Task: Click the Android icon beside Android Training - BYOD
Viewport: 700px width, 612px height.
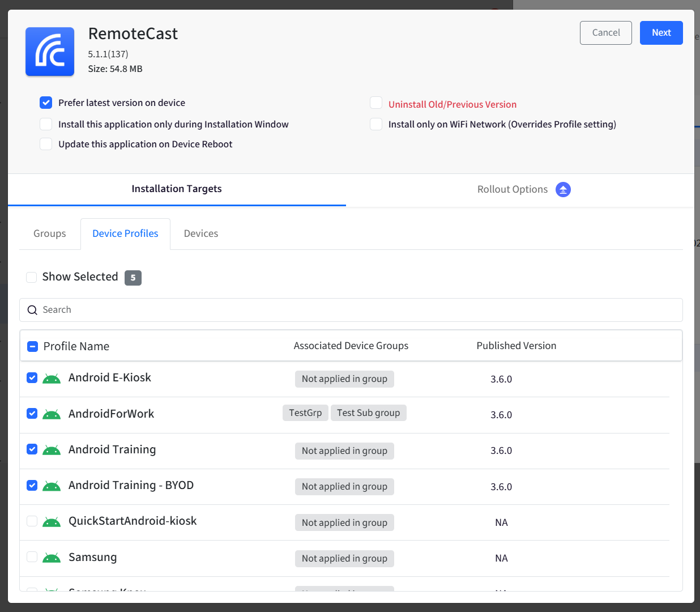Action: (52, 486)
